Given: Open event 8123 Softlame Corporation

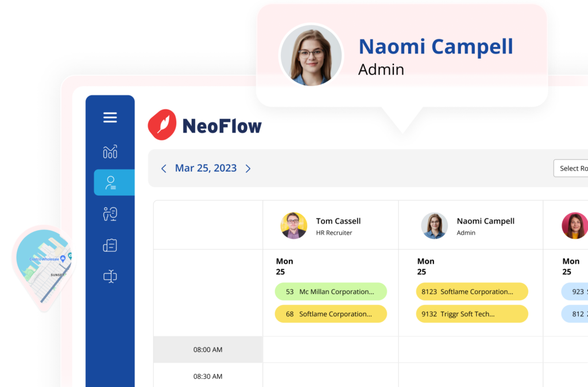Looking at the screenshot, I should (471, 292).
